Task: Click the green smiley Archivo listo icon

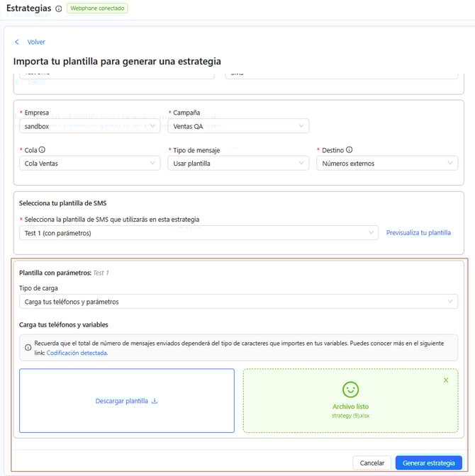Action: [x=350, y=390]
